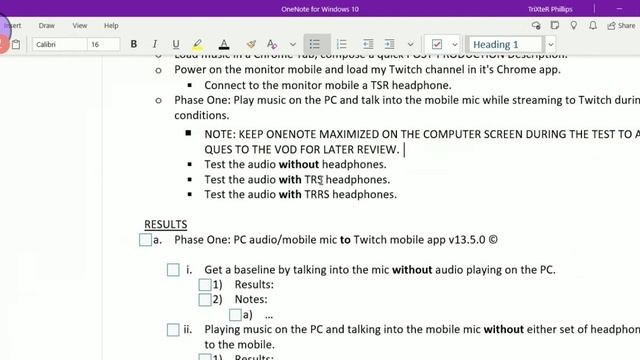Click 'Power on the monitor mobile' line
Screen dimensions: 640x360
point(367,69)
